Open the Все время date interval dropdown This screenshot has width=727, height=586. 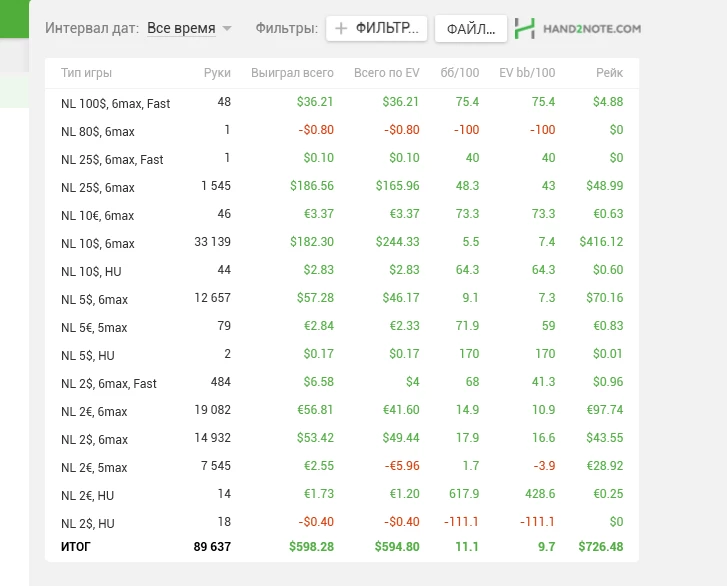click(x=189, y=29)
